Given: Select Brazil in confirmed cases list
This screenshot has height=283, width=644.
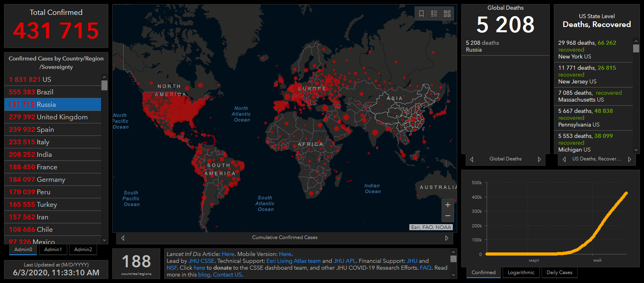Looking at the screenshot, I should (52, 92).
